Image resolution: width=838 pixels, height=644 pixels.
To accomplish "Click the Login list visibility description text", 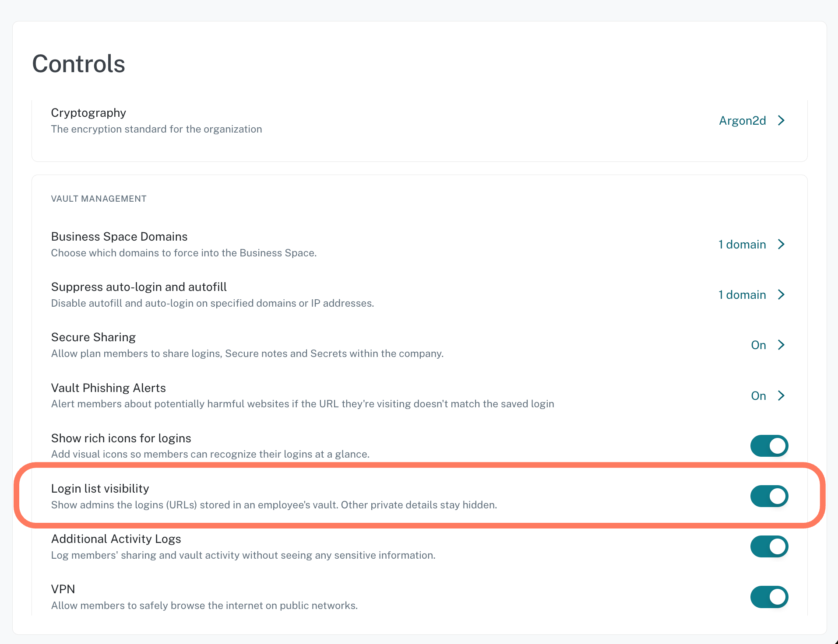I will coord(274,505).
